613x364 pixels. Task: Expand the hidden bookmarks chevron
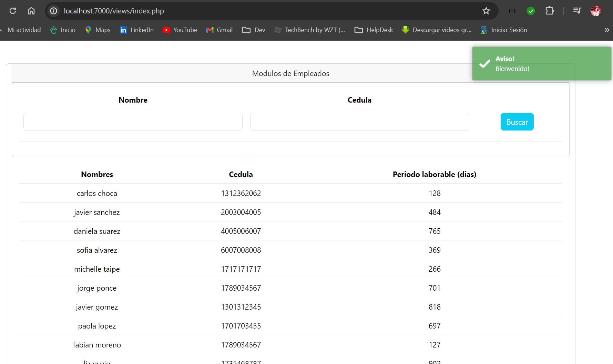tap(607, 30)
